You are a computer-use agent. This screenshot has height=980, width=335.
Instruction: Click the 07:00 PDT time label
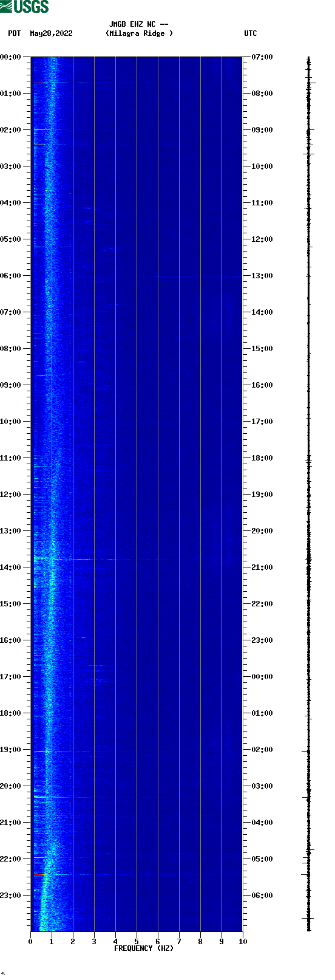point(11,312)
